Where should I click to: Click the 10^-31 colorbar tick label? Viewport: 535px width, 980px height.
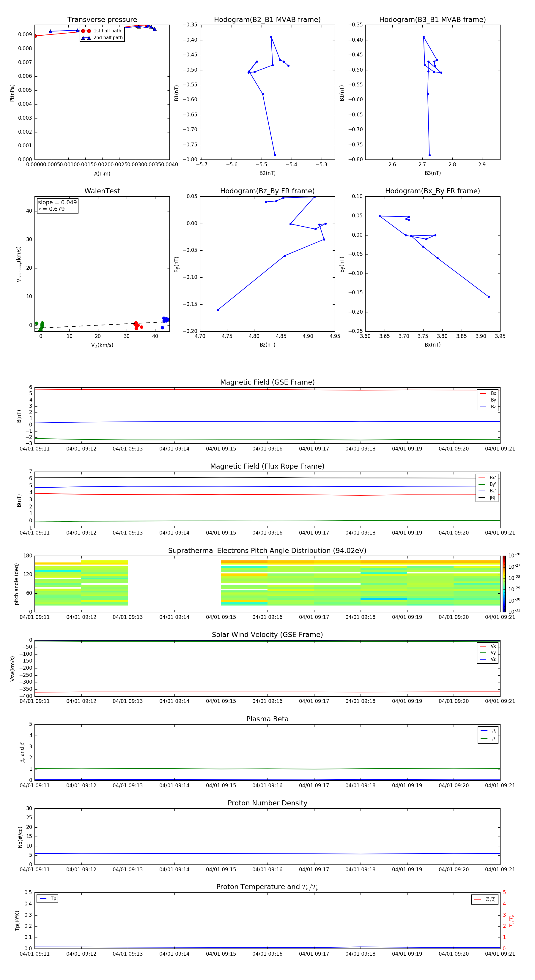tap(514, 611)
